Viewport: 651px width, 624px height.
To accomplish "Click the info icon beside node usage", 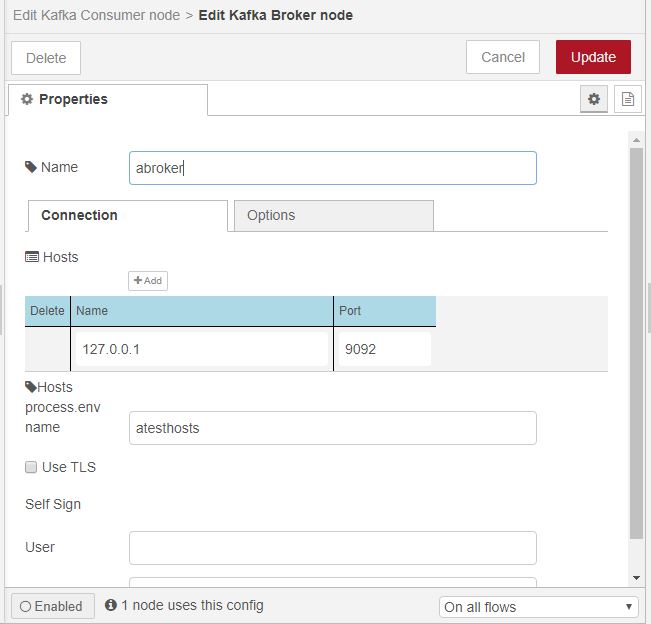I will (110, 605).
